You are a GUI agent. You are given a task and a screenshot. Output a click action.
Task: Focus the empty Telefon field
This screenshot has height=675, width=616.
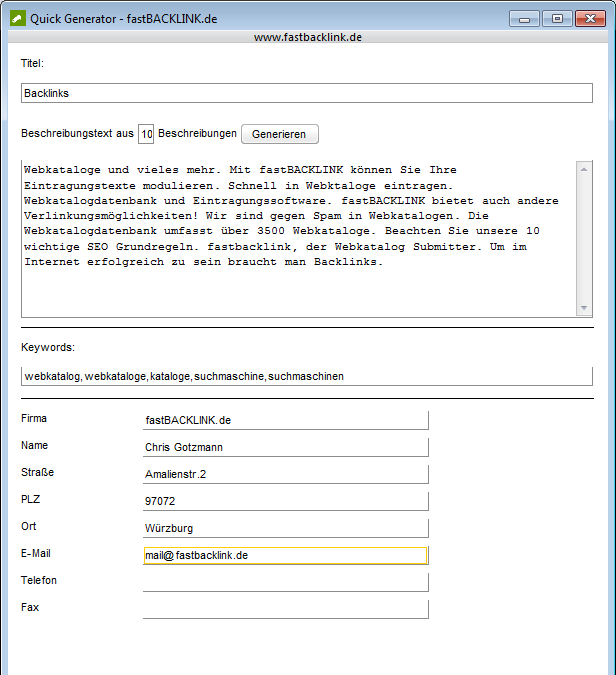(x=286, y=582)
